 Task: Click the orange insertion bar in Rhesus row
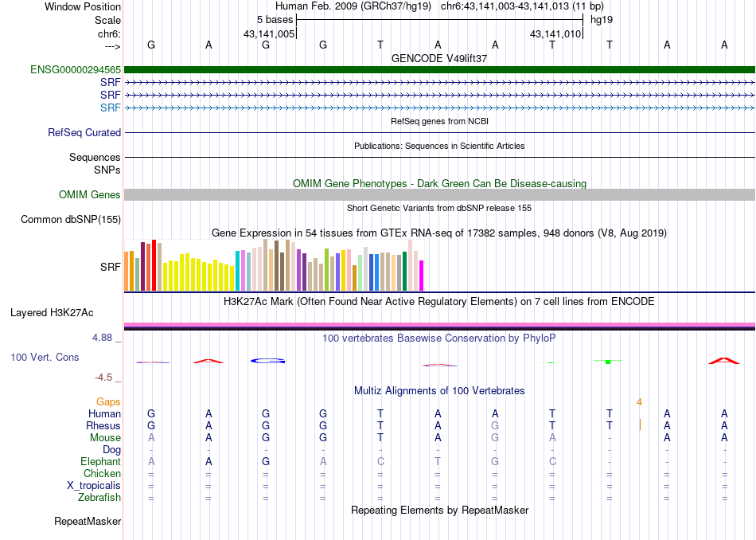[640, 425]
